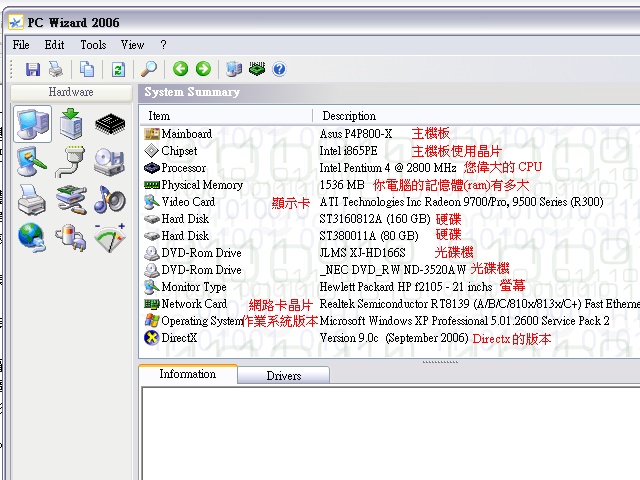640x480 pixels.
Task: Select Voltage/temperature gauge icon
Action: click(110, 238)
